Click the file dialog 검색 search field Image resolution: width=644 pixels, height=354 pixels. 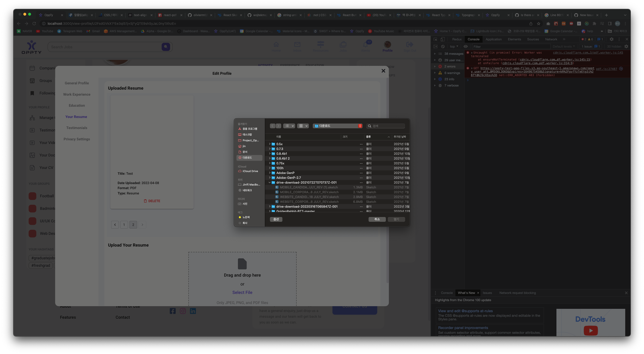point(385,126)
